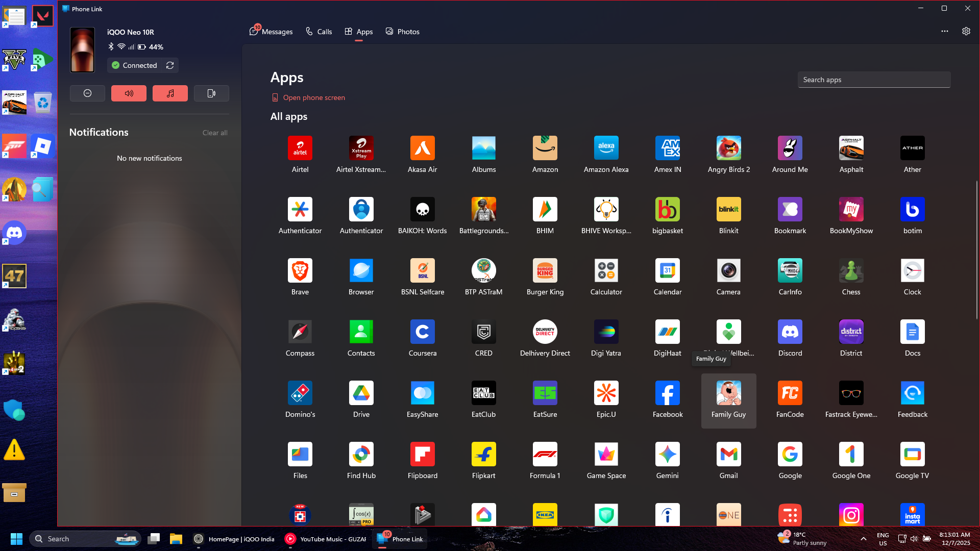Viewport: 980px width, 551px height.
Task: Launch the Gemini app
Action: 667,455
